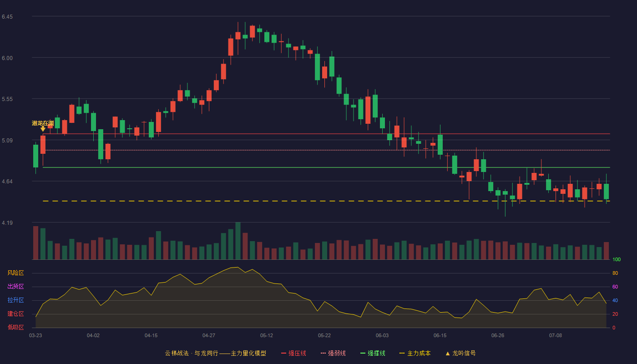Click the tallest volume bar in the volume chart
This screenshot has height=364, width=637.
(238, 241)
